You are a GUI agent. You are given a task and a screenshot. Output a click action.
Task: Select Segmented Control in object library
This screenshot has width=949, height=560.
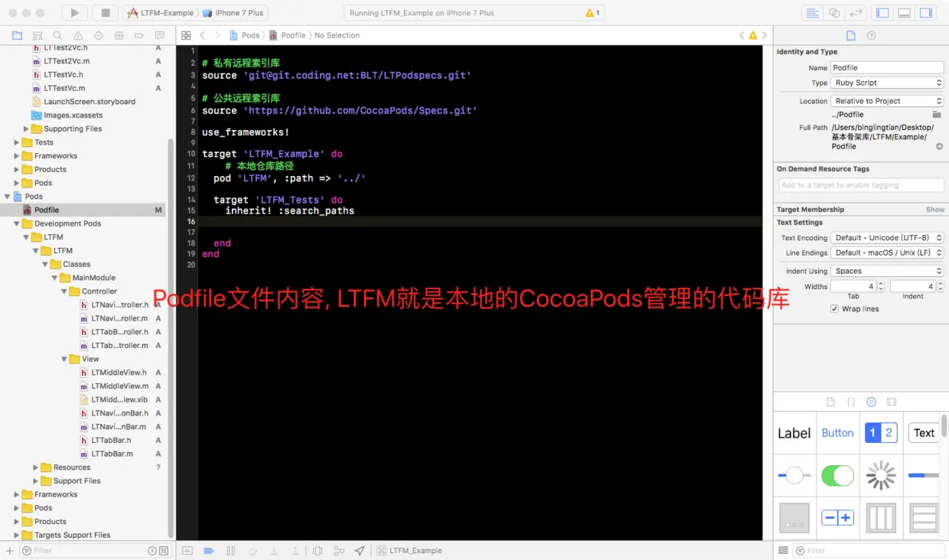click(881, 433)
